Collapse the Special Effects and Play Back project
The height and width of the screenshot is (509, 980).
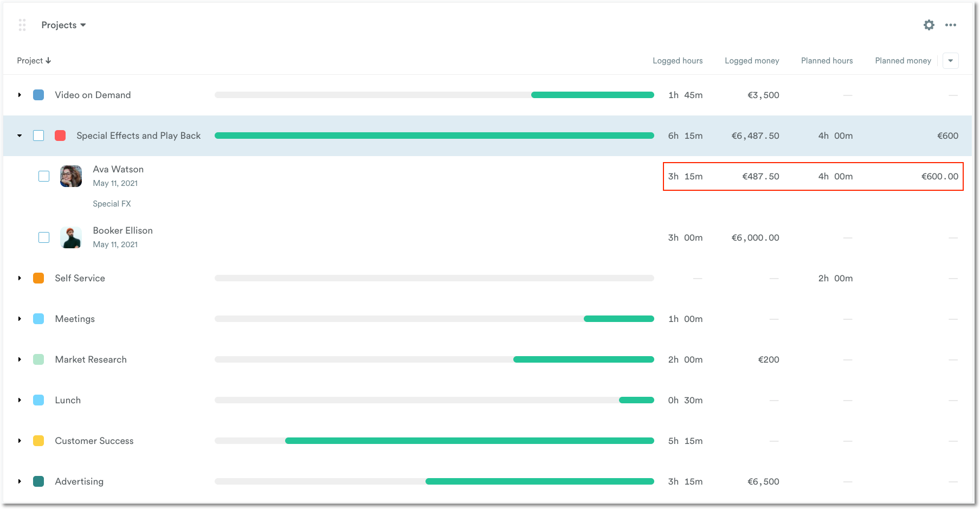click(x=20, y=136)
